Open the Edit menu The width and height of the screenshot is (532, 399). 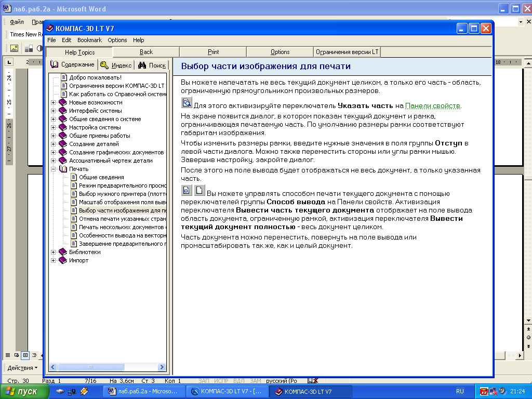click(66, 40)
